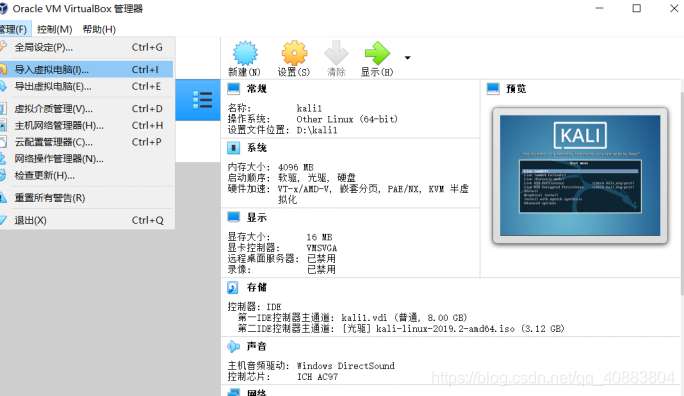Select Check for Updates (检查更新)
This screenshot has height=396, width=684.
click(87, 175)
